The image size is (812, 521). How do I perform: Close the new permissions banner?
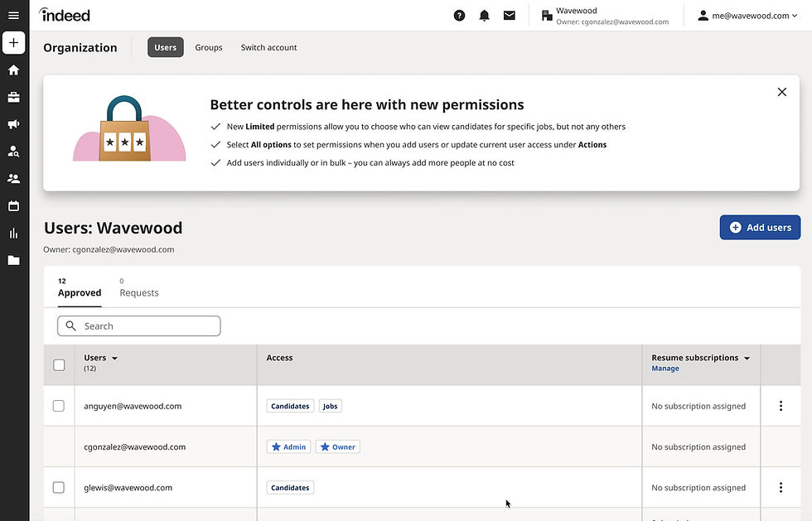[x=782, y=92]
